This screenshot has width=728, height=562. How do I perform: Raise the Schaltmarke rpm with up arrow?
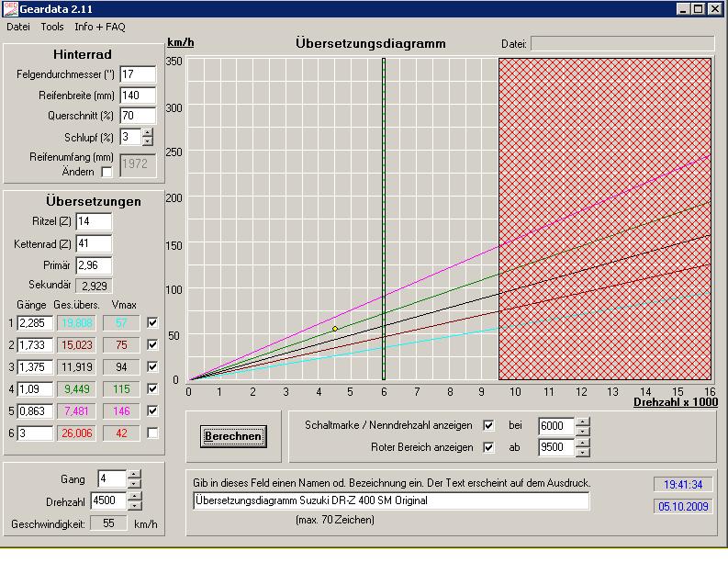point(581,421)
